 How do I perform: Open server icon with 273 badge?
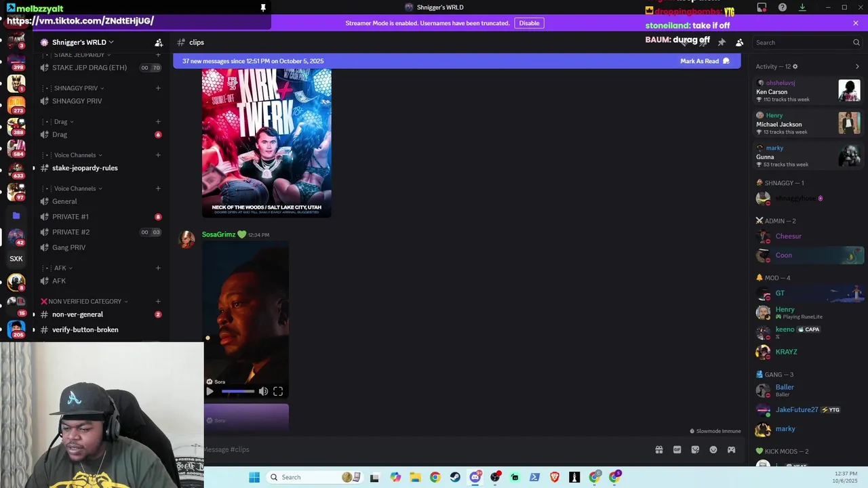pyautogui.click(x=16, y=105)
